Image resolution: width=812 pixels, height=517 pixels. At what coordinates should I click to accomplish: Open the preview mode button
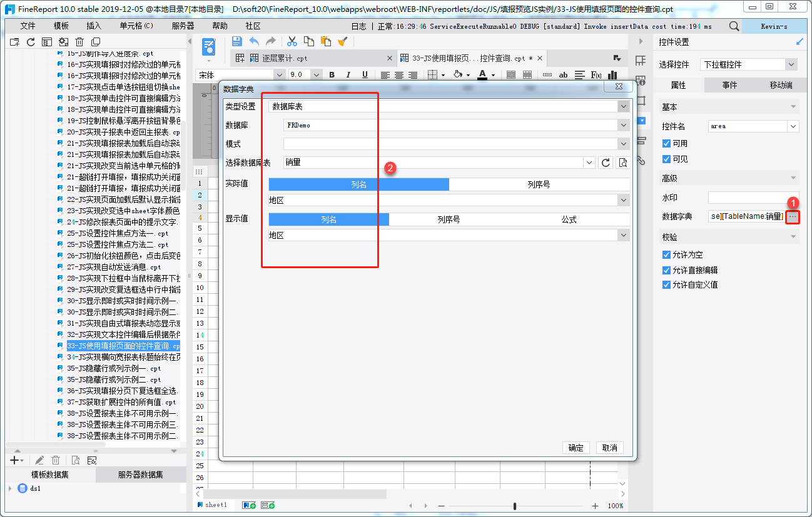pyautogui.click(x=208, y=48)
